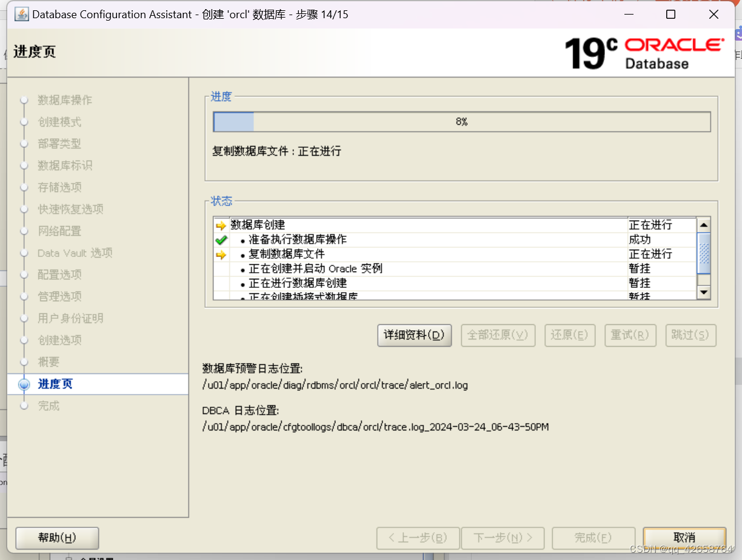Screen dimensions: 742x560
Task: Select 快速恢复选项 step in sidebar
Action: 70,209
